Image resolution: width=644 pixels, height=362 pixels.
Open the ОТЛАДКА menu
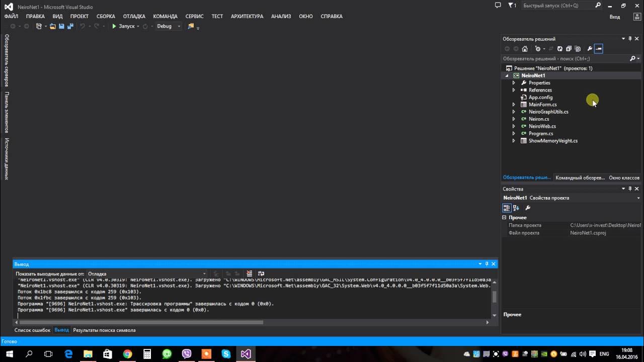tap(134, 17)
